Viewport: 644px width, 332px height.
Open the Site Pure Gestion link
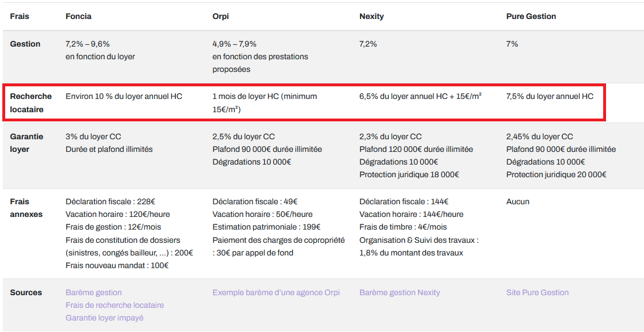537,292
